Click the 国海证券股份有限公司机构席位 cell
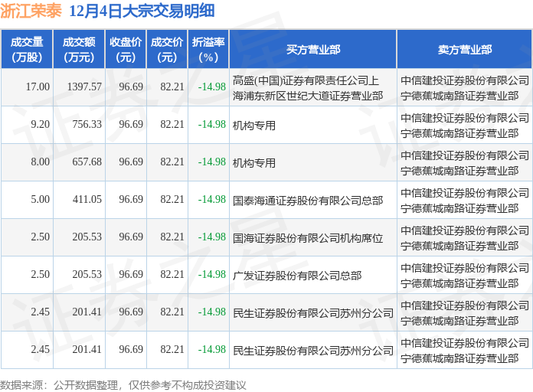 pyautogui.click(x=313, y=237)
